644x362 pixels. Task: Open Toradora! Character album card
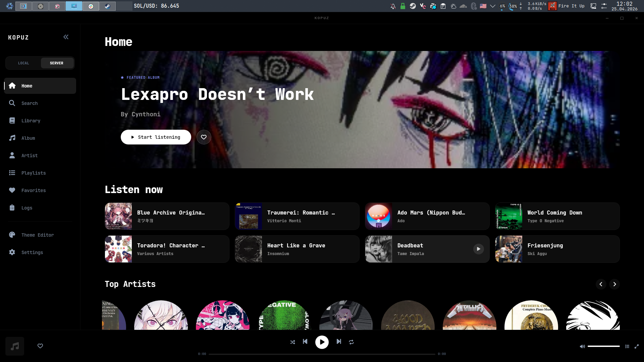tap(167, 249)
